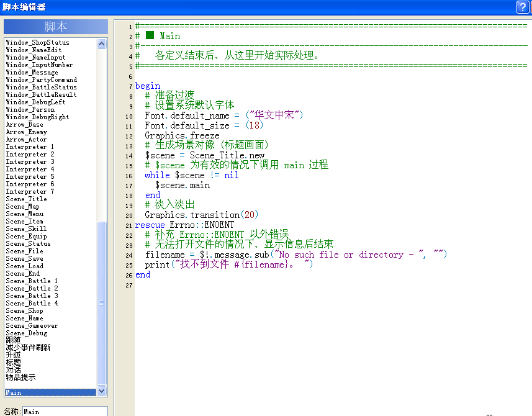Select Scene_Skill script
The image size is (532, 416).
pos(27,229)
